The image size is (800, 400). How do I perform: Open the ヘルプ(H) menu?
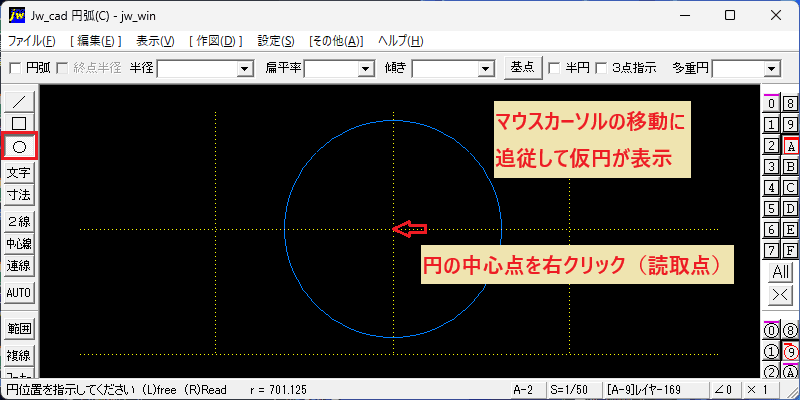coord(401,41)
